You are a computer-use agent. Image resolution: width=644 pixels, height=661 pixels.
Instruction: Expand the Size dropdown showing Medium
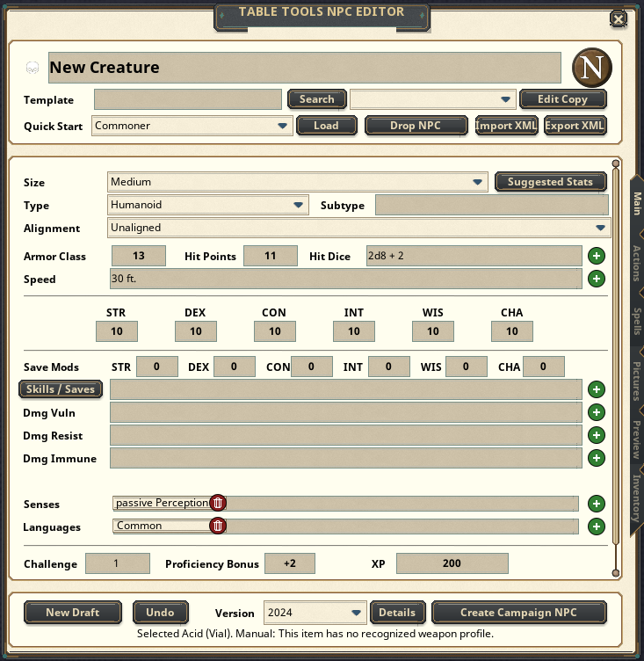[x=298, y=182]
